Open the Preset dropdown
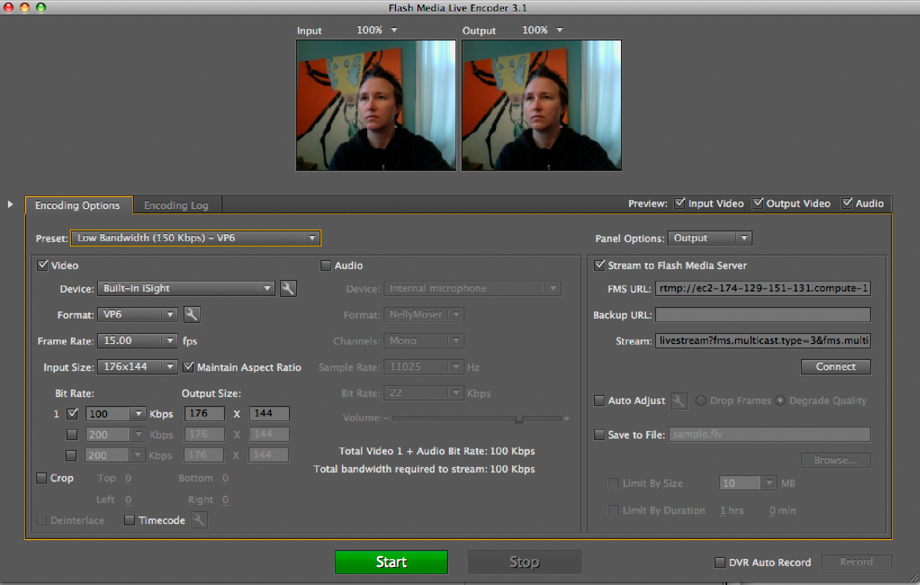The image size is (920, 585). click(x=196, y=238)
